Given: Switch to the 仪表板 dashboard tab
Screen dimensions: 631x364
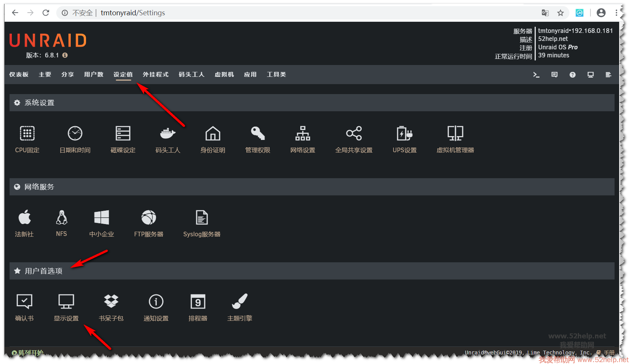Looking at the screenshot, I should [19, 75].
